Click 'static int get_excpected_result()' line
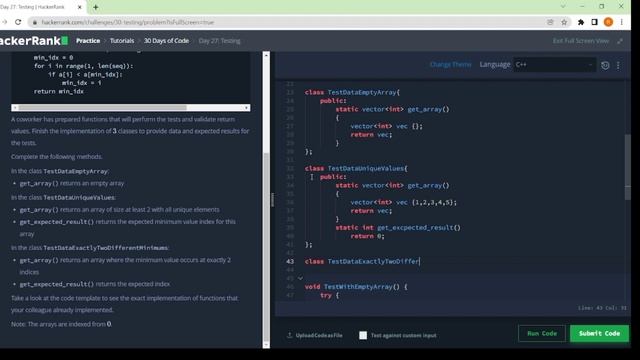Screen dimensions: 640x360 pyautogui.click(x=398, y=227)
